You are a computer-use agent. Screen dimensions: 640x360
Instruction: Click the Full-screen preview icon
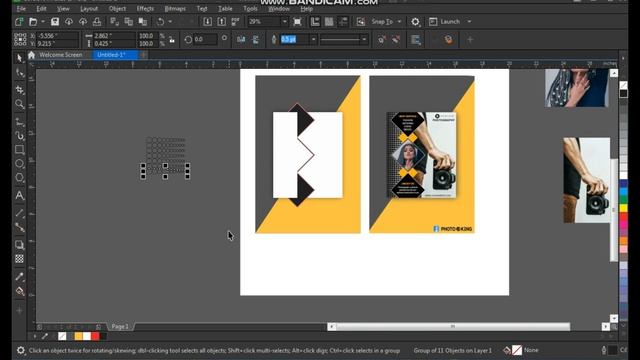(x=298, y=22)
